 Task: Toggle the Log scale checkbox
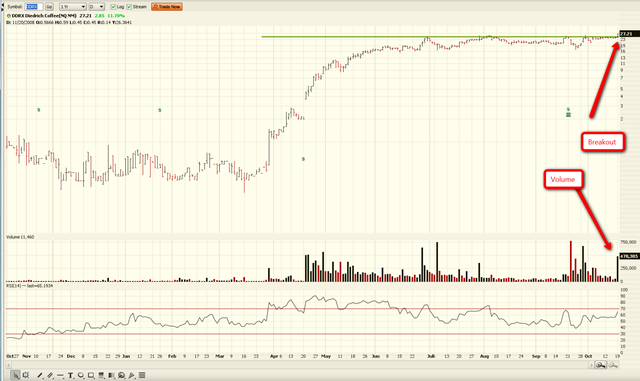click(113, 7)
